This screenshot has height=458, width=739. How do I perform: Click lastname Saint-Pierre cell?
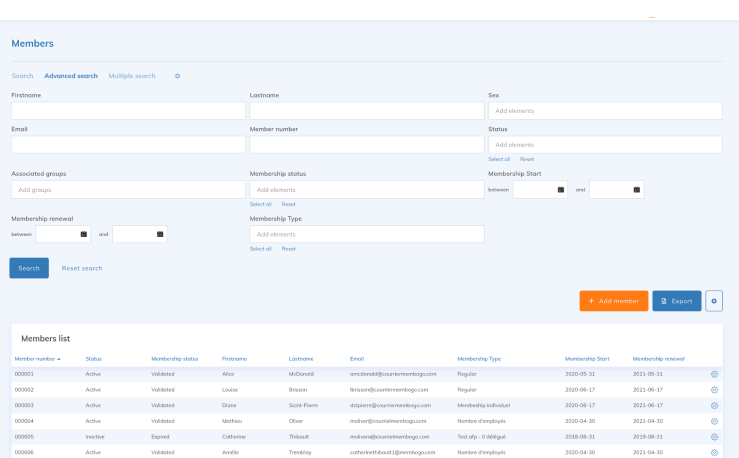click(x=303, y=405)
